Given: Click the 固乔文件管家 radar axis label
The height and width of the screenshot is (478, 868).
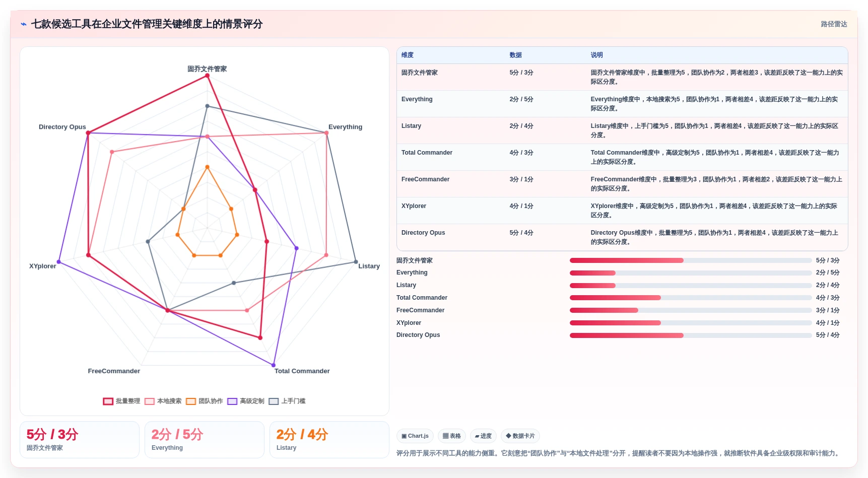Looking at the screenshot, I should [207, 69].
